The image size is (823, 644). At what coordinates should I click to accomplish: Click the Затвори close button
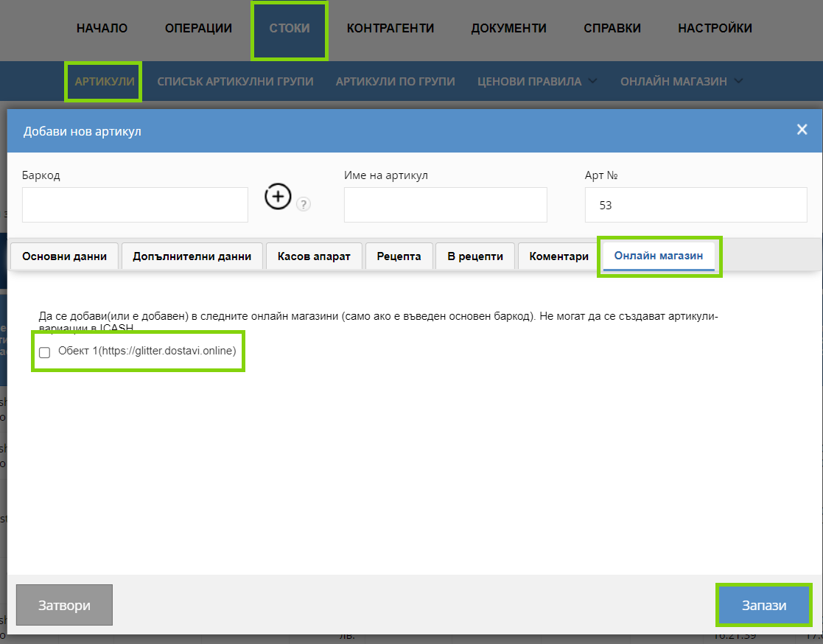(65, 605)
